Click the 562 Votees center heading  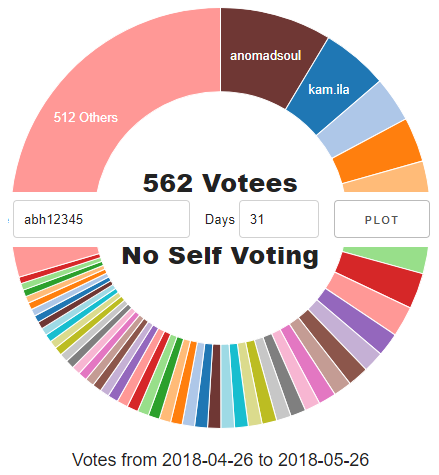tap(220, 183)
